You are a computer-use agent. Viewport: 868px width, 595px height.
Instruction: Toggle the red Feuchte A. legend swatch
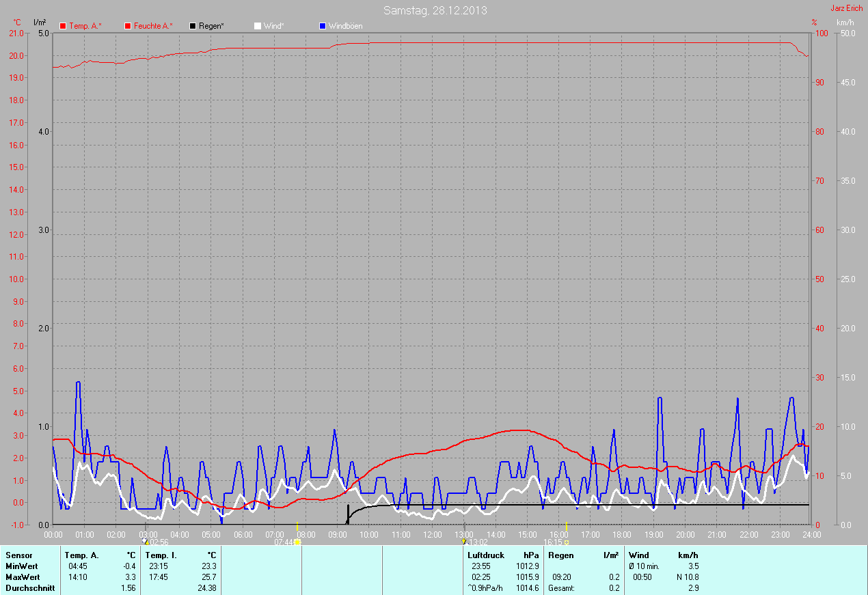128,26
